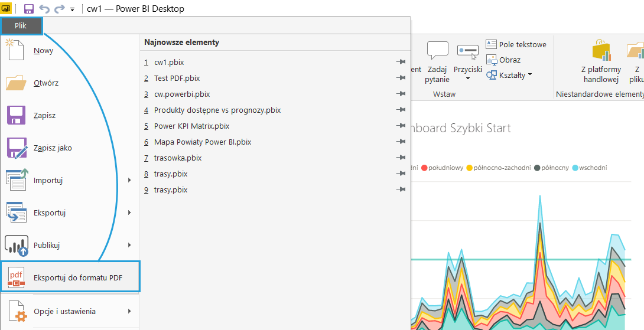Select Zapisz jako menu entry
Screen dimensions: 644x330
(x=53, y=148)
